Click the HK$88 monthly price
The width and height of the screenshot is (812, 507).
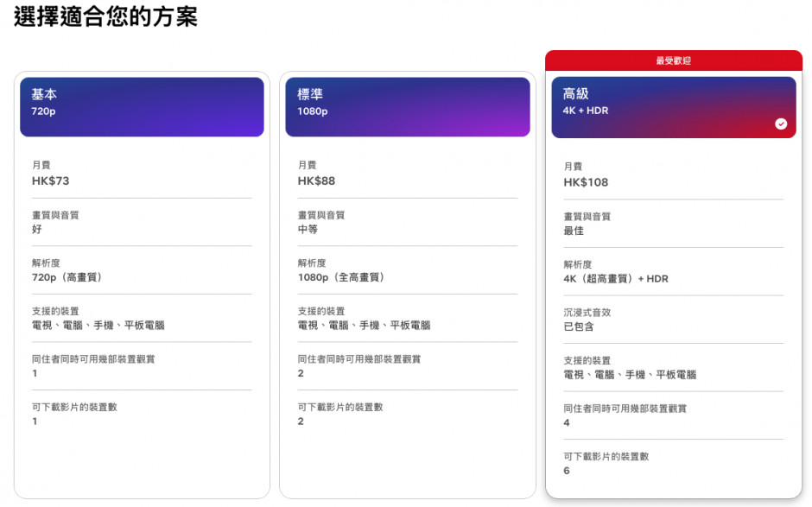tap(316, 181)
